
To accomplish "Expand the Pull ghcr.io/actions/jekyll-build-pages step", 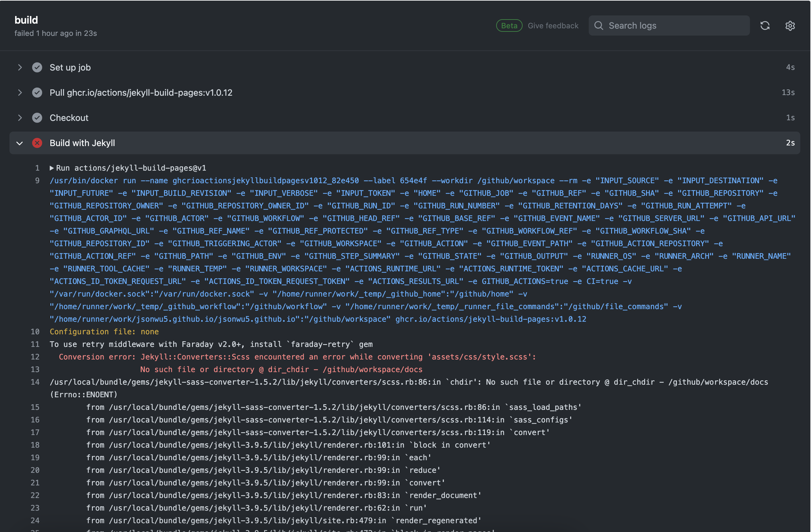I will pyautogui.click(x=20, y=93).
